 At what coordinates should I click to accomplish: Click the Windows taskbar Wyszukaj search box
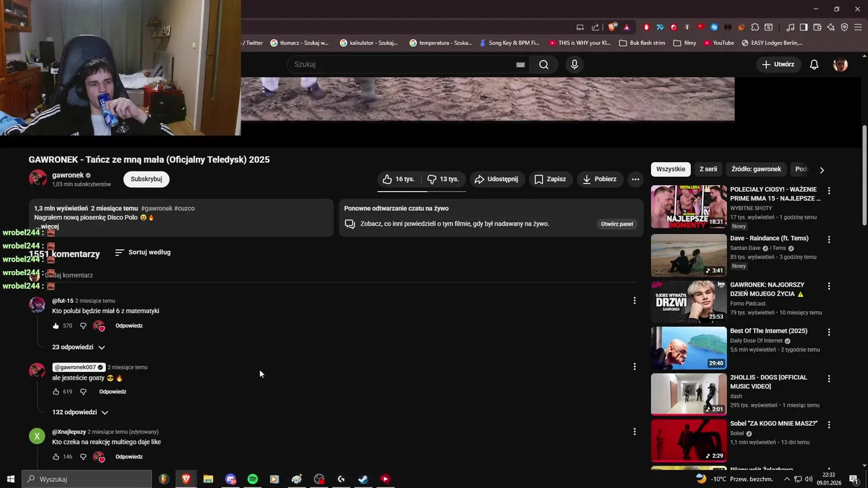pos(87,479)
